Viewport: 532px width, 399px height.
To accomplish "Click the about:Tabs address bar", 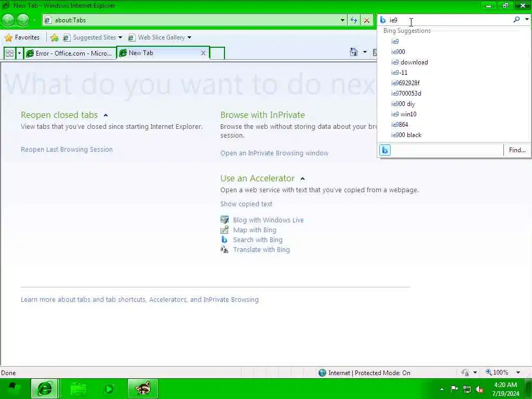I will pyautogui.click(x=194, y=20).
